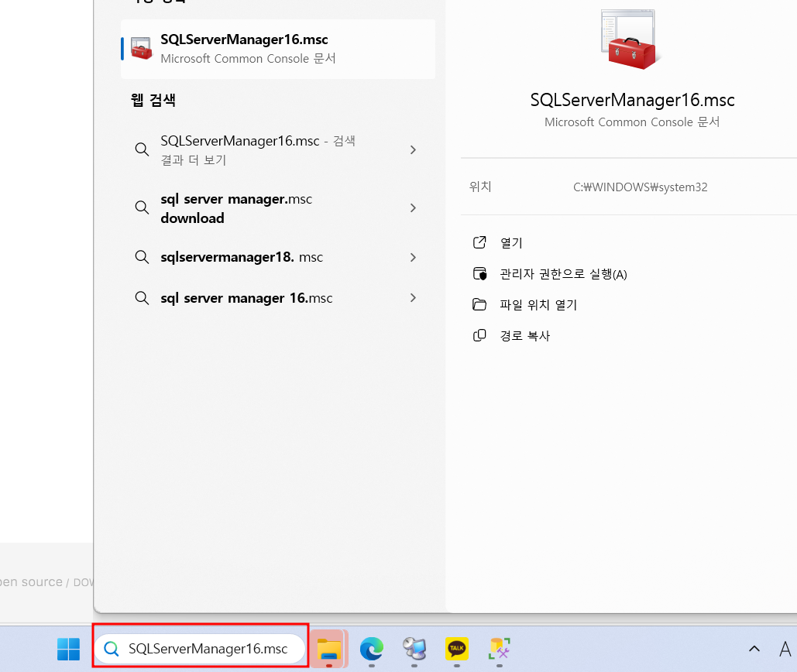Click the copy icon for 경로 복사
Viewport: 797px width, 672px height.
[x=479, y=335]
